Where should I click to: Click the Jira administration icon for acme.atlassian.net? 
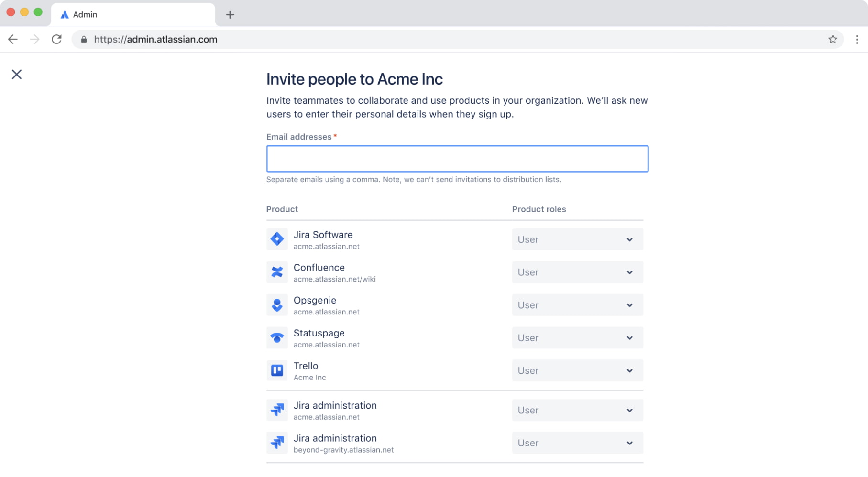click(277, 410)
